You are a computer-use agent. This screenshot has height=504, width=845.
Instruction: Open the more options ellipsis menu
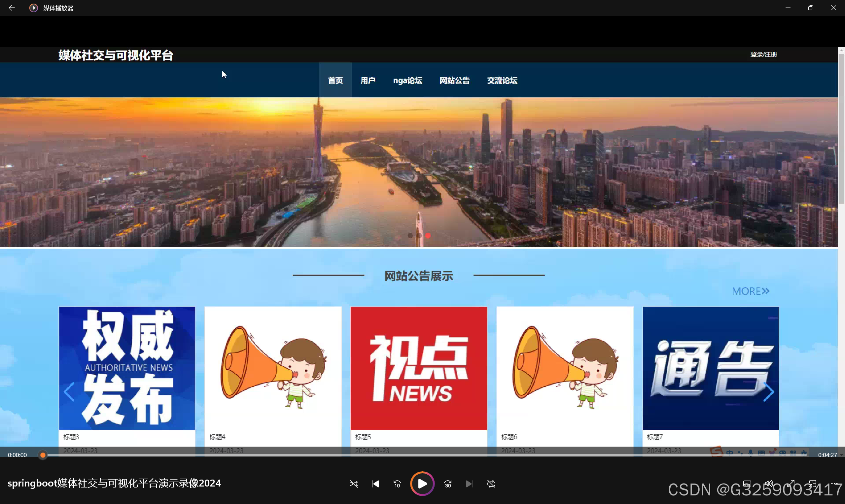pyautogui.click(x=834, y=484)
